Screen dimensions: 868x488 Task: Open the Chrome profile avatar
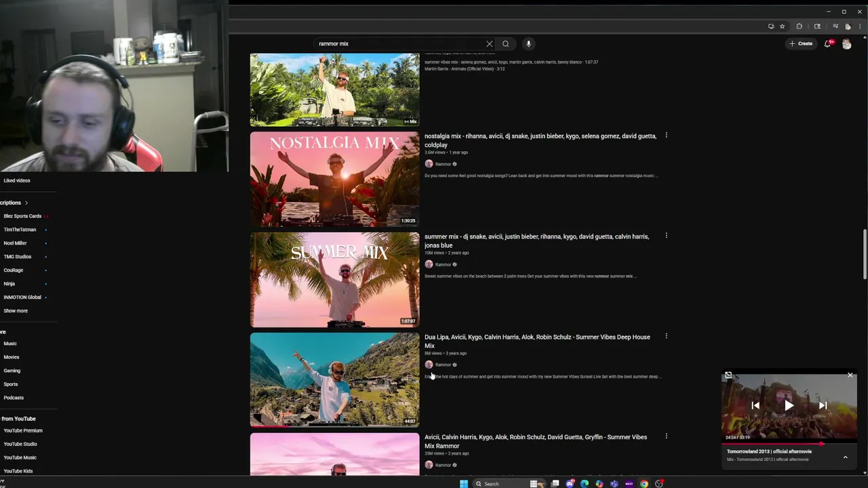pyautogui.click(x=848, y=26)
